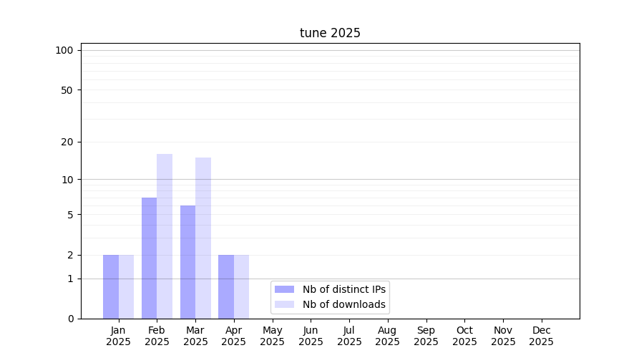Select the 'Aug 2025' x-axis label
This screenshot has width=644, height=358.
(x=387, y=336)
